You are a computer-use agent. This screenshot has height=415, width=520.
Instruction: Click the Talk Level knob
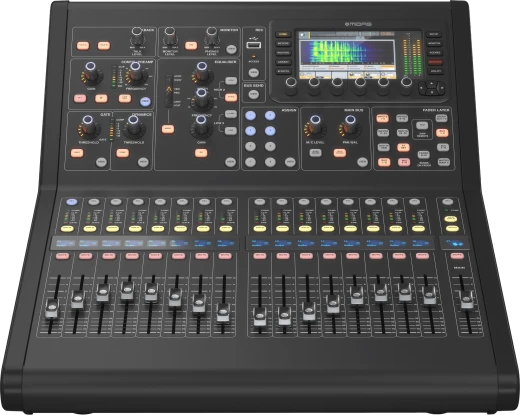[137, 36]
